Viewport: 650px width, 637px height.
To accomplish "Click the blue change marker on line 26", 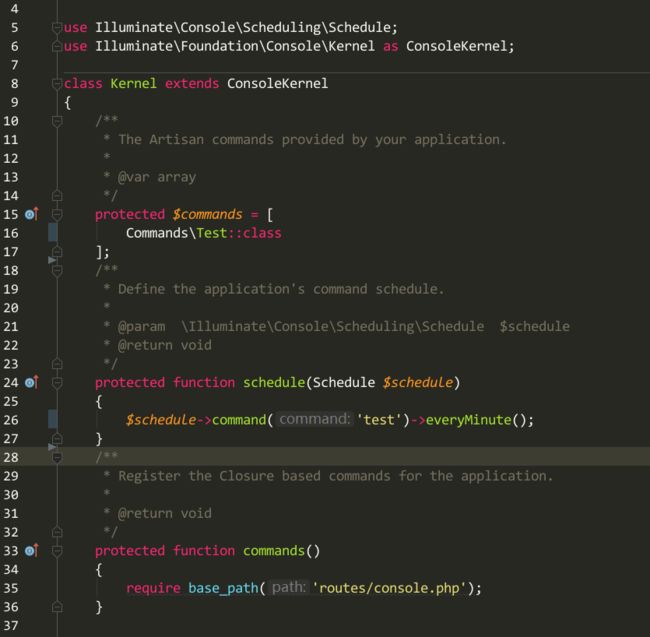I will pos(53,419).
